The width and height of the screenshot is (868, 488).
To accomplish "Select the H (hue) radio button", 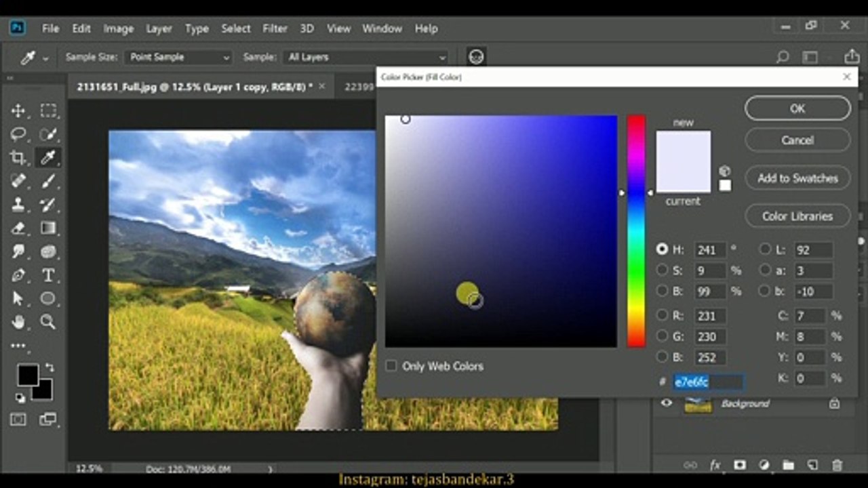I will point(662,249).
